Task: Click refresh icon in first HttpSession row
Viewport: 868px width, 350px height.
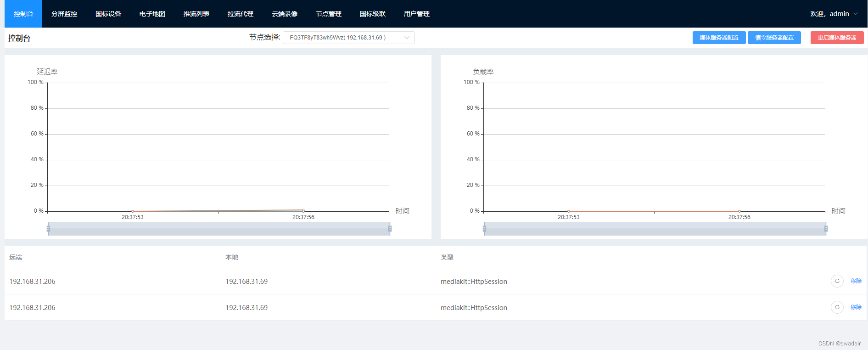Action: coord(837,281)
